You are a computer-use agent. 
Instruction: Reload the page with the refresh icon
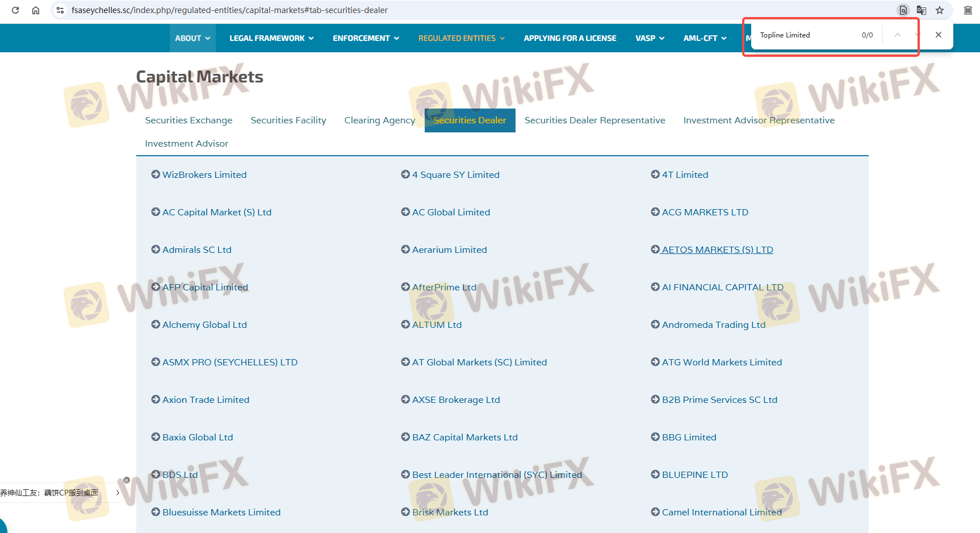point(15,10)
